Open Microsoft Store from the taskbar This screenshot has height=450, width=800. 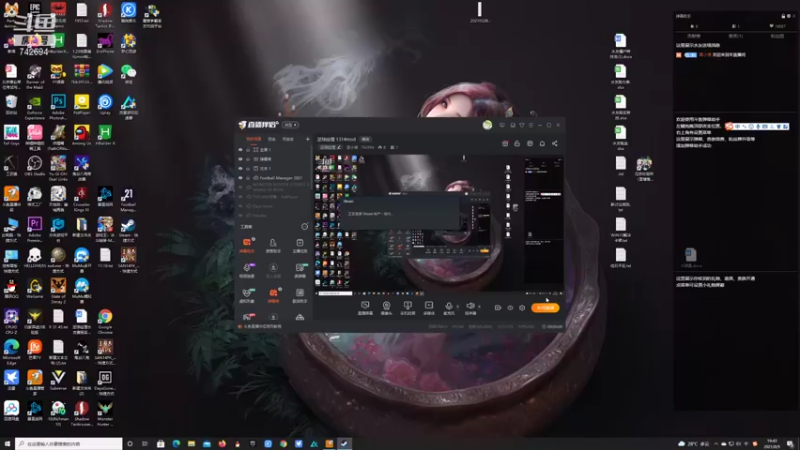click(x=161, y=444)
